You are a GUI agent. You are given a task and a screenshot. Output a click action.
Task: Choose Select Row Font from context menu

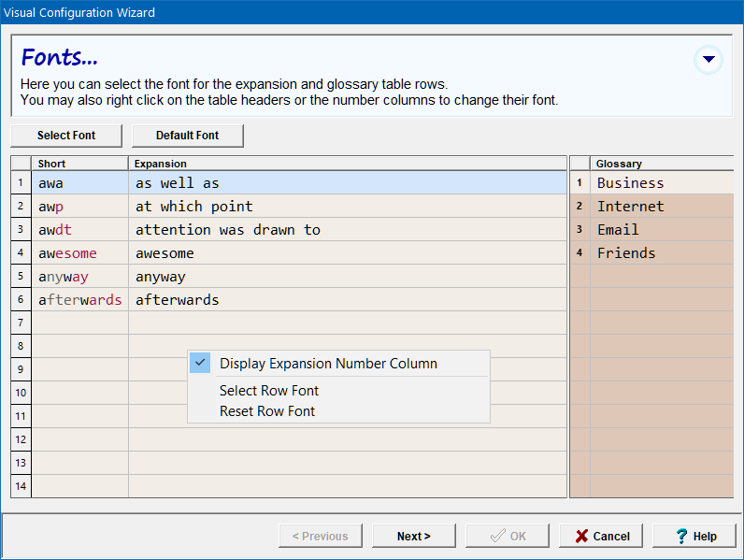[x=269, y=391]
